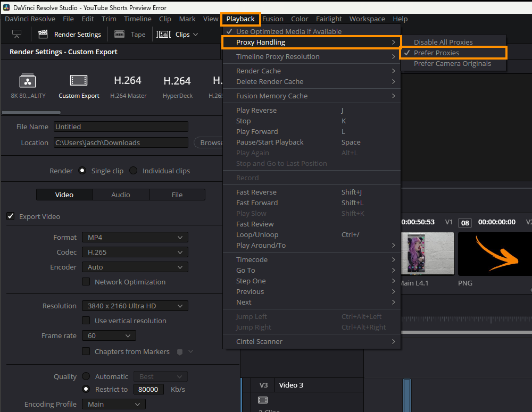Open the Resolution 3840 x 2160 dropdown

click(135, 306)
